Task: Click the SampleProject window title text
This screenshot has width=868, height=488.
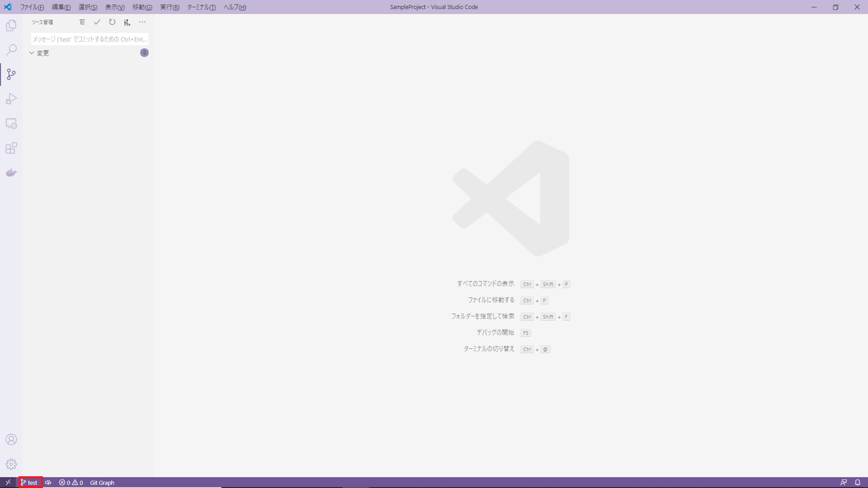Action: coord(434,7)
